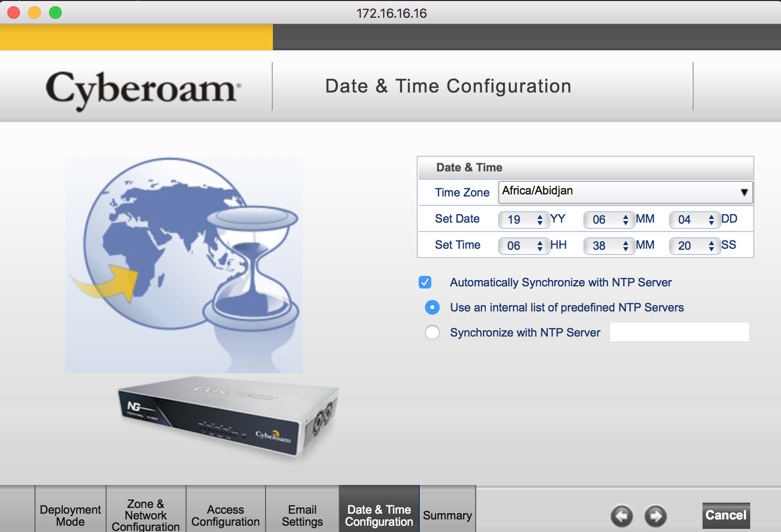Advance using the next arrow icon
The width and height of the screenshot is (781, 532).
[x=656, y=516]
